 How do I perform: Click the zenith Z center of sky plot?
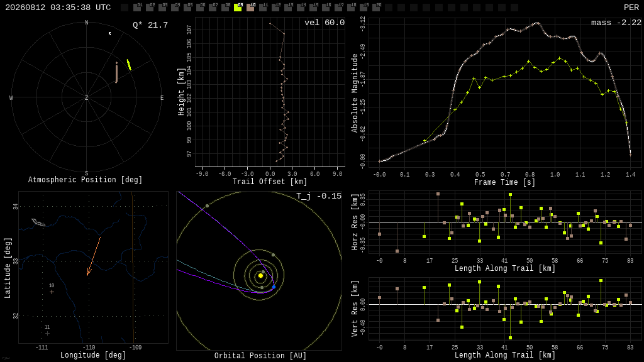pyautogui.click(x=86, y=97)
